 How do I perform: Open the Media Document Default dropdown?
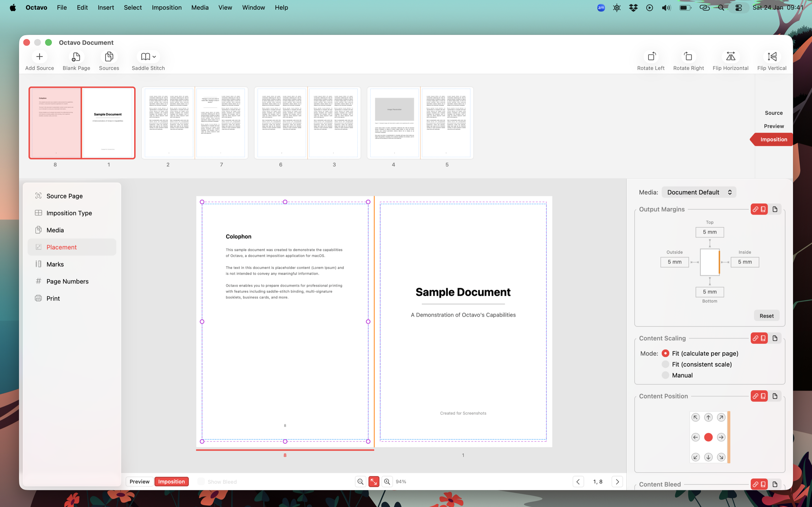pos(699,192)
